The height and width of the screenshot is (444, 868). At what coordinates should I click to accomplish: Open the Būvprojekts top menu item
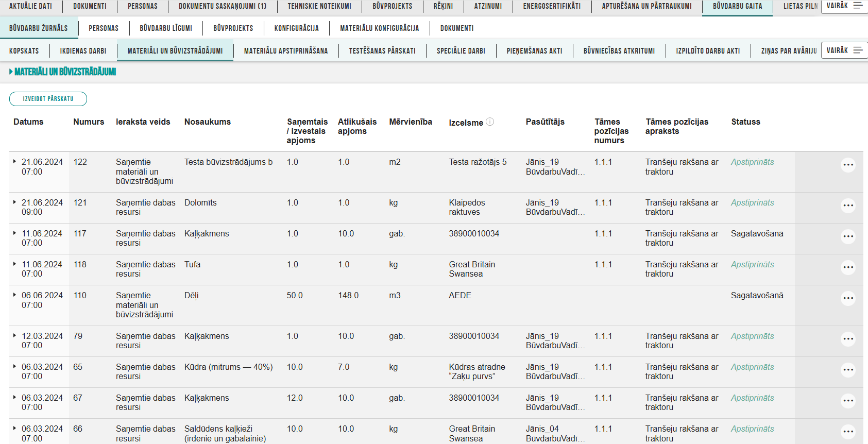click(x=392, y=6)
